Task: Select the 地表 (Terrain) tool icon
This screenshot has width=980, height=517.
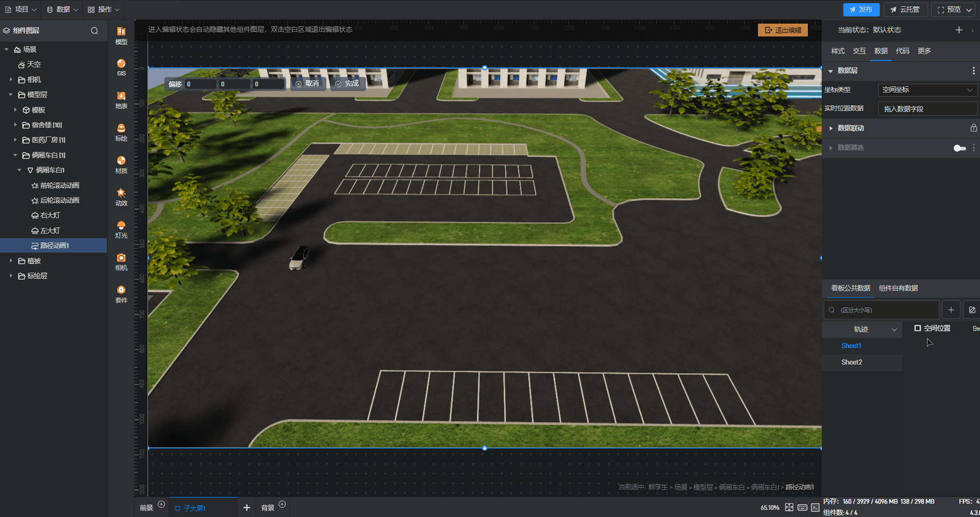Action: (121, 100)
